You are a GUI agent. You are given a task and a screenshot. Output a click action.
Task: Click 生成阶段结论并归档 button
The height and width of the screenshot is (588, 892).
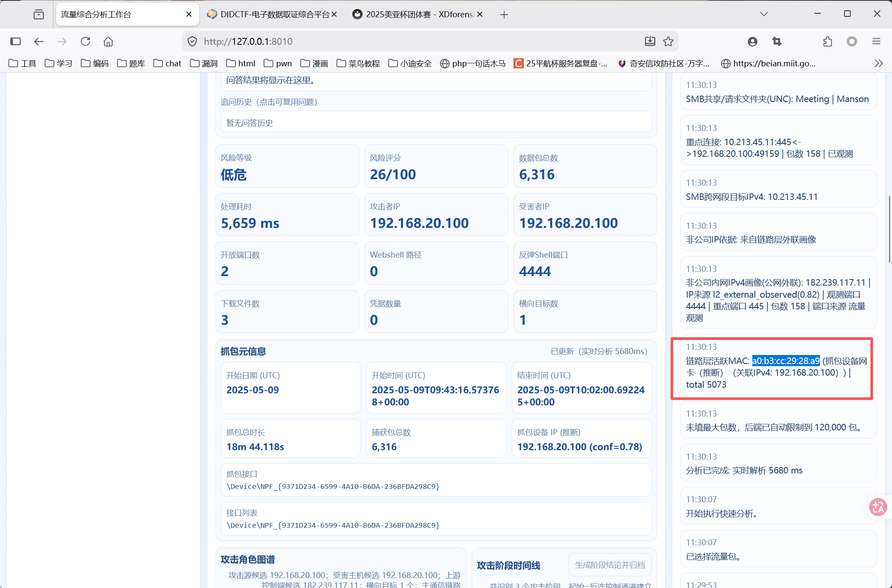(x=610, y=565)
